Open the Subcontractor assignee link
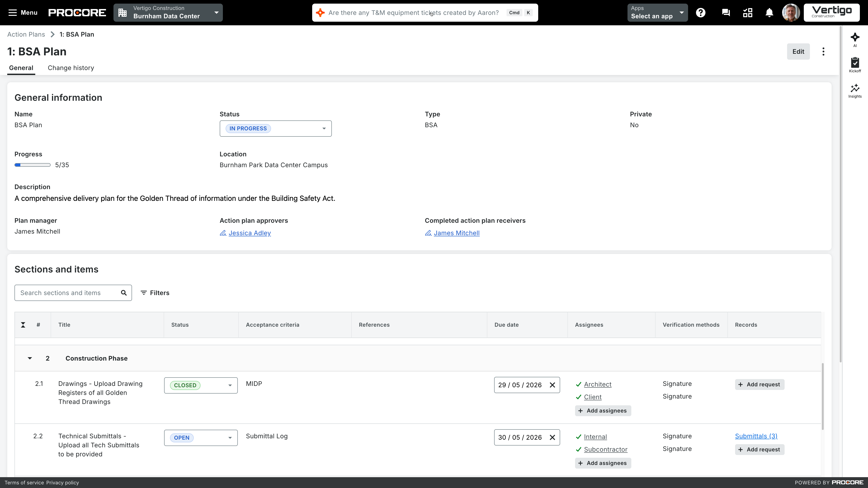Viewport: 868px width, 488px height. pos(606,450)
